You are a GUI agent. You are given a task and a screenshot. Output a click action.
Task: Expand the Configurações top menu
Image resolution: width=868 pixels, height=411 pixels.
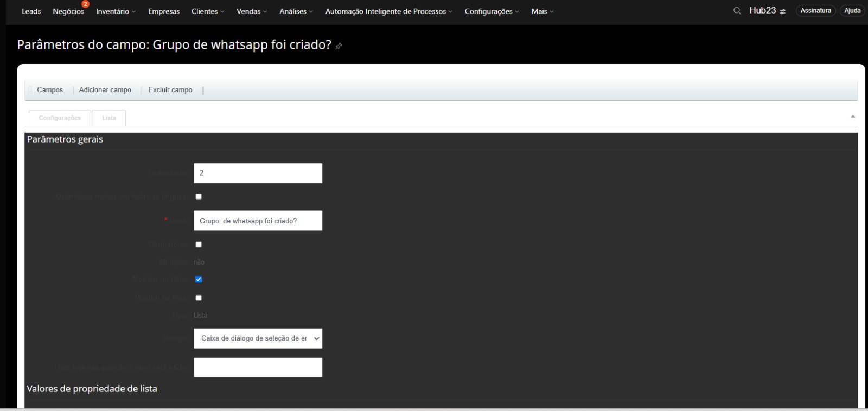tap(492, 11)
